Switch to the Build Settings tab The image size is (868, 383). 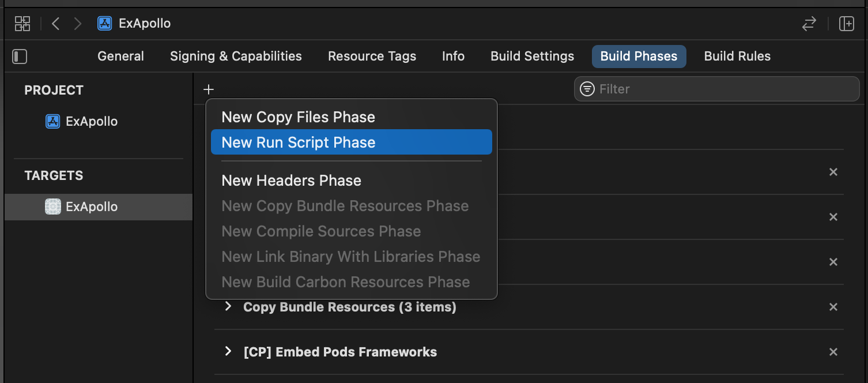point(532,57)
